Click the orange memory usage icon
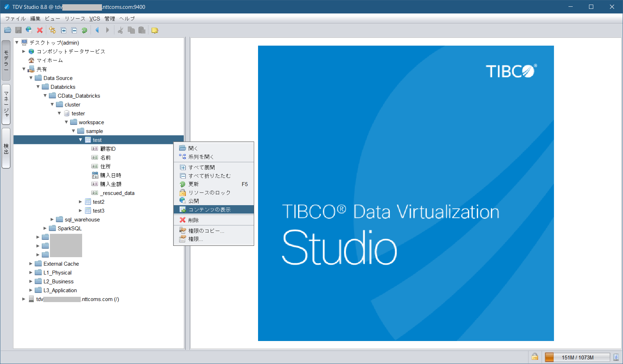The height and width of the screenshot is (364, 623). (x=549, y=357)
